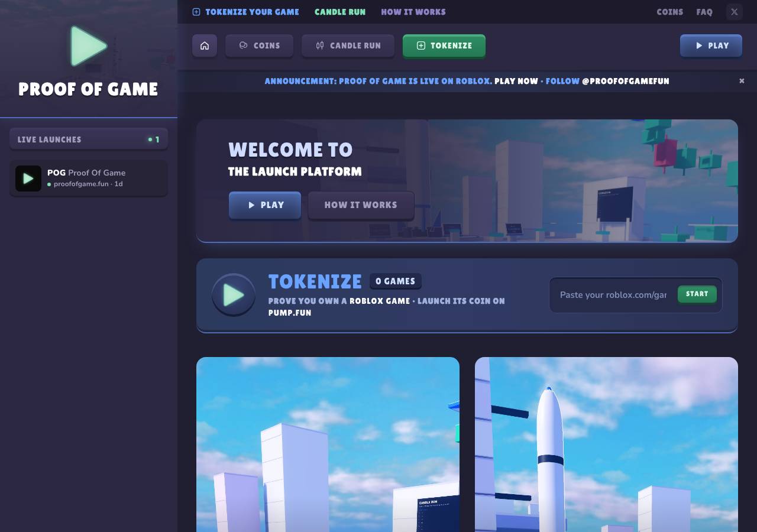The image size is (757, 532).
Task: Click the X social icon in header
Action: [735, 12]
